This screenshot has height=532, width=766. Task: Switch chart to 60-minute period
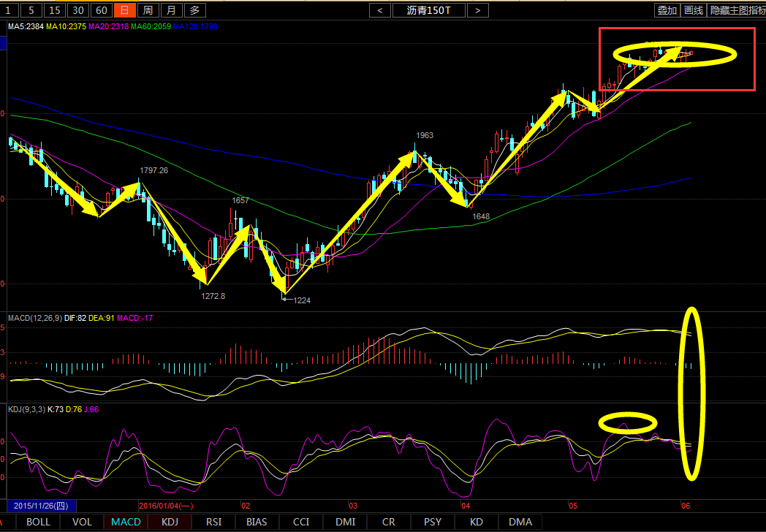coord(102,10)
